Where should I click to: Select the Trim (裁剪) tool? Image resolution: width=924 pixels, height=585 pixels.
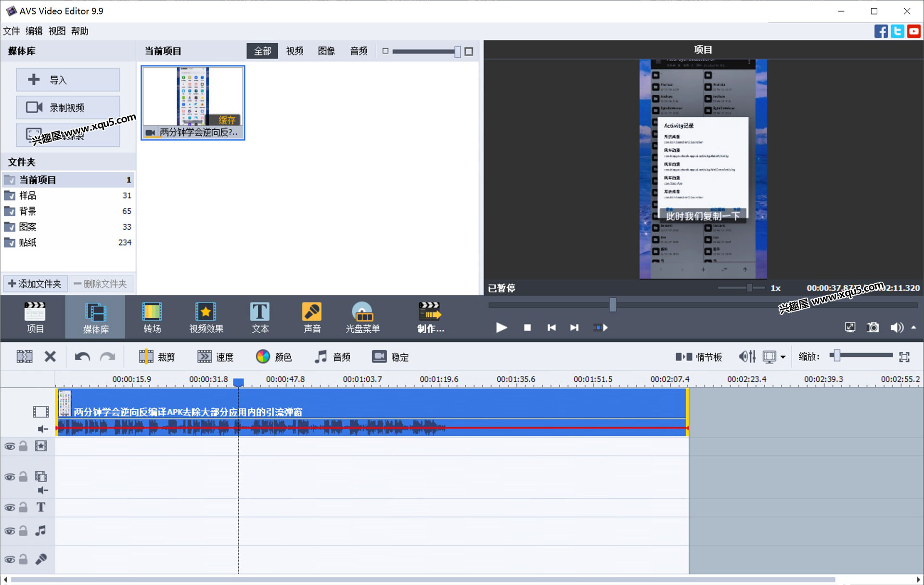157,357
